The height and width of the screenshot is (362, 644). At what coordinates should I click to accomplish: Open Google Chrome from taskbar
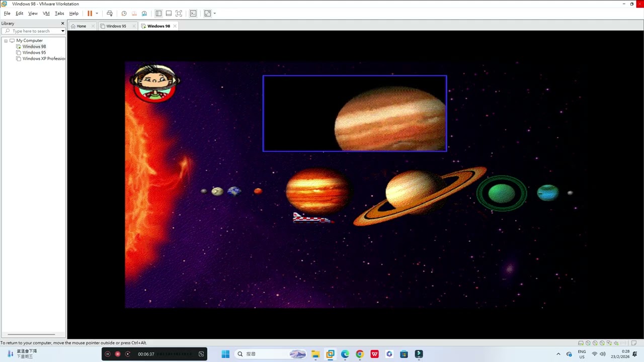360,354
